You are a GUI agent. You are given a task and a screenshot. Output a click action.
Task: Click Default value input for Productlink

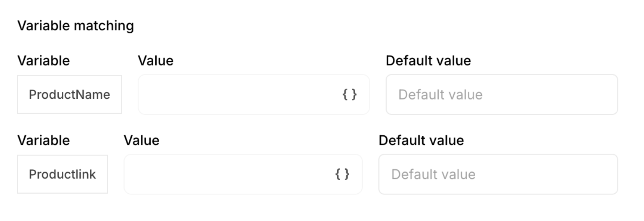click(498, 174)
